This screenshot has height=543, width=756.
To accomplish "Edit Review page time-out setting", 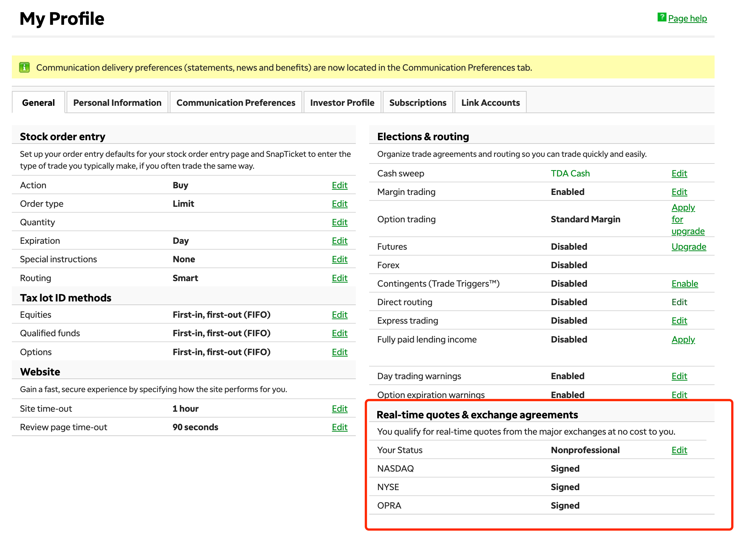I will point(340,427).
